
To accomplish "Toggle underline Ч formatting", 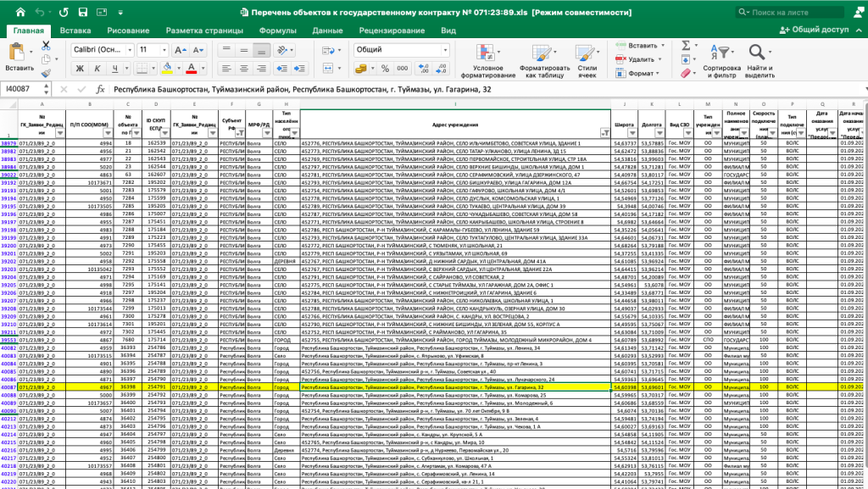I will coord(114,69).
